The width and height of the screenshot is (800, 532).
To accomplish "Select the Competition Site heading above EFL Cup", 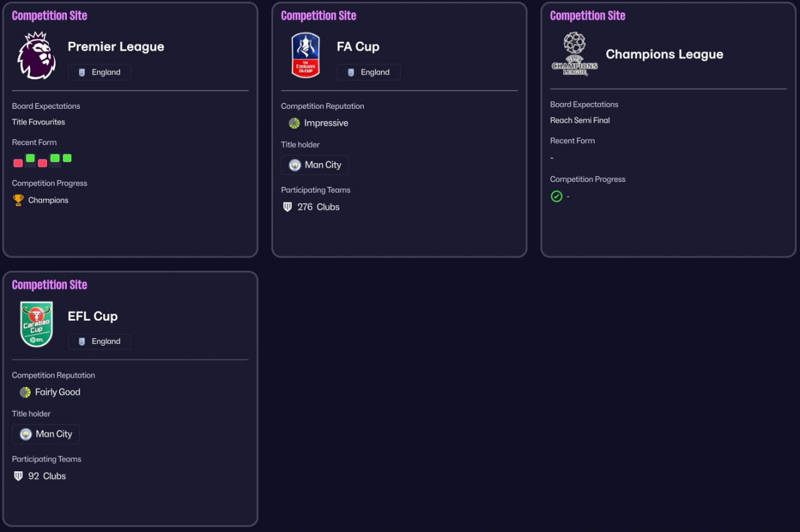I will tap(49, 285).
